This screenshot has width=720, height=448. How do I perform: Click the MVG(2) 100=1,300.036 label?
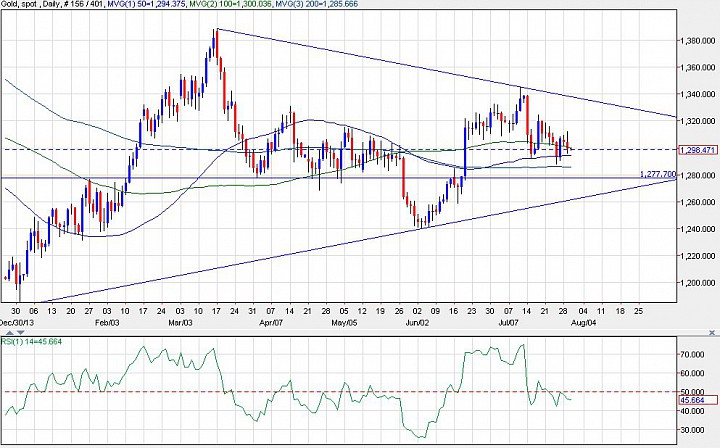(x=233, y=4)
